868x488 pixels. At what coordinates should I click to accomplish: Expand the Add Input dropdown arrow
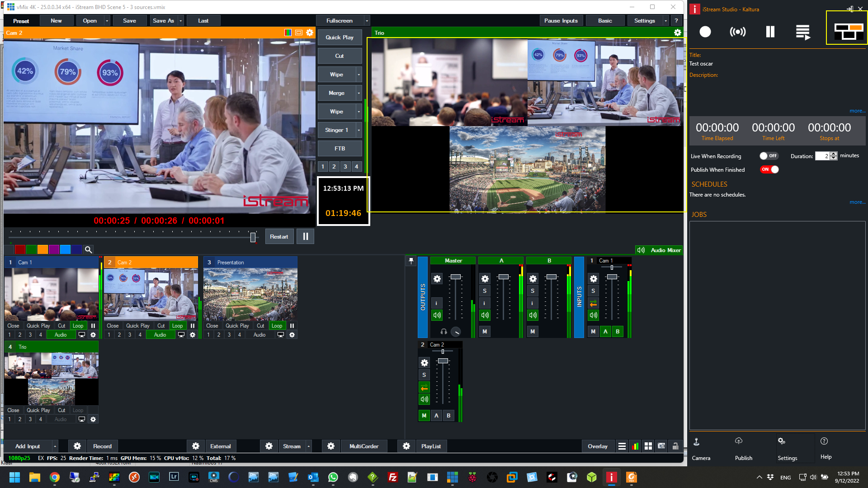click(55, 446)
